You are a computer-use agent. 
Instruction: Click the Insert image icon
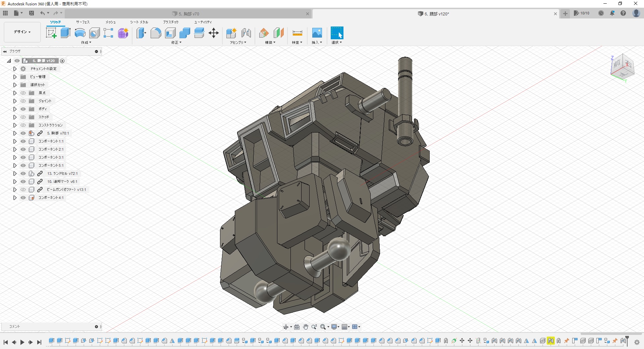click(x=317, y=33)
